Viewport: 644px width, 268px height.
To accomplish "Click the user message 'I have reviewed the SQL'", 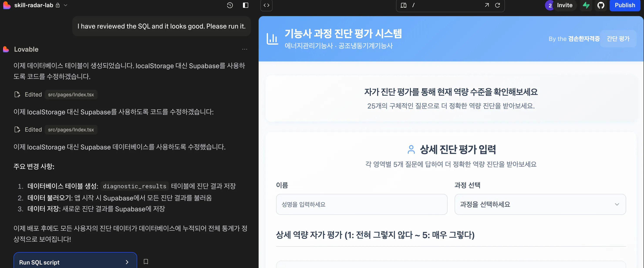I will (x=162, y=26).
